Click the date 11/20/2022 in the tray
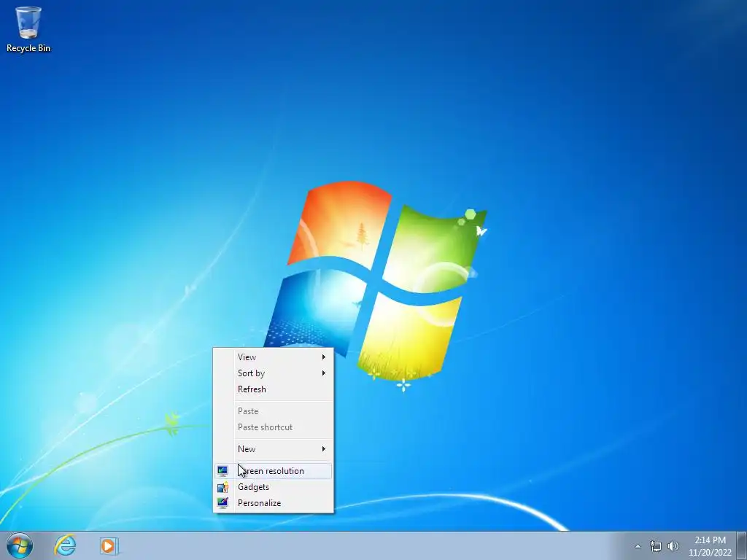This screenshot has width=747, height=560. click(x=710, y=553)
